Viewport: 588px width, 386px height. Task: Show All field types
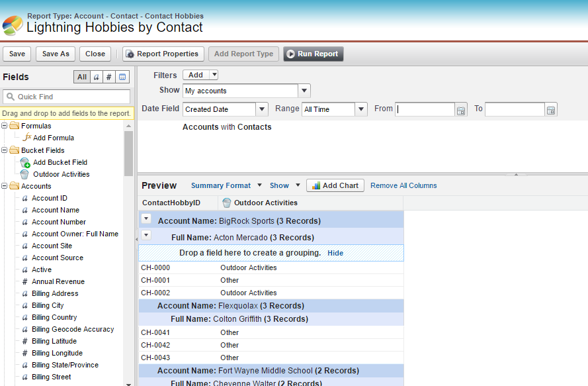point(82,77)
